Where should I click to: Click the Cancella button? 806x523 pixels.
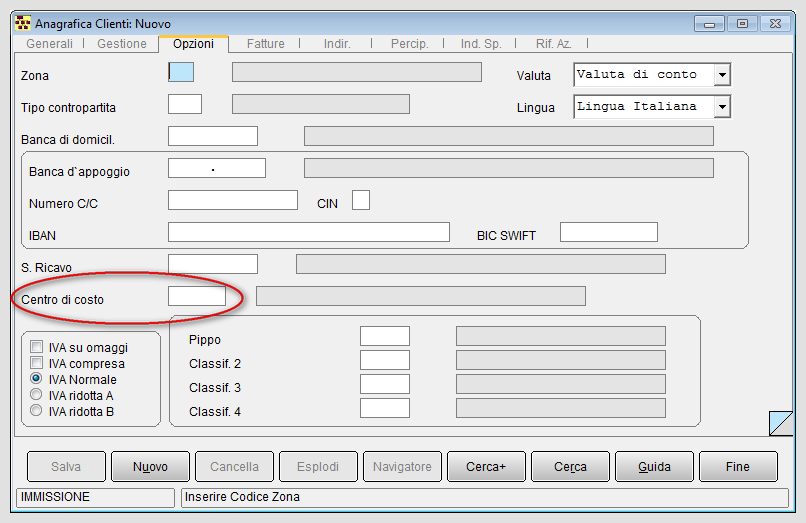tap(234, 466)
